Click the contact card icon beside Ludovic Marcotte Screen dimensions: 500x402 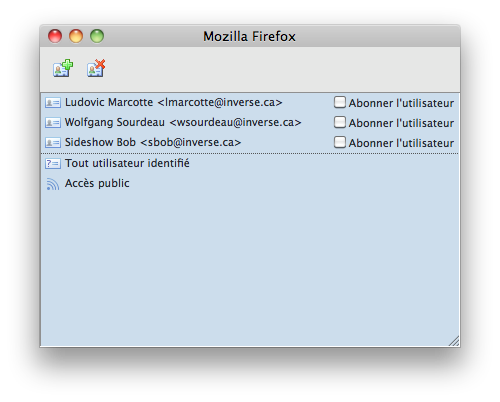coord(53,103)
